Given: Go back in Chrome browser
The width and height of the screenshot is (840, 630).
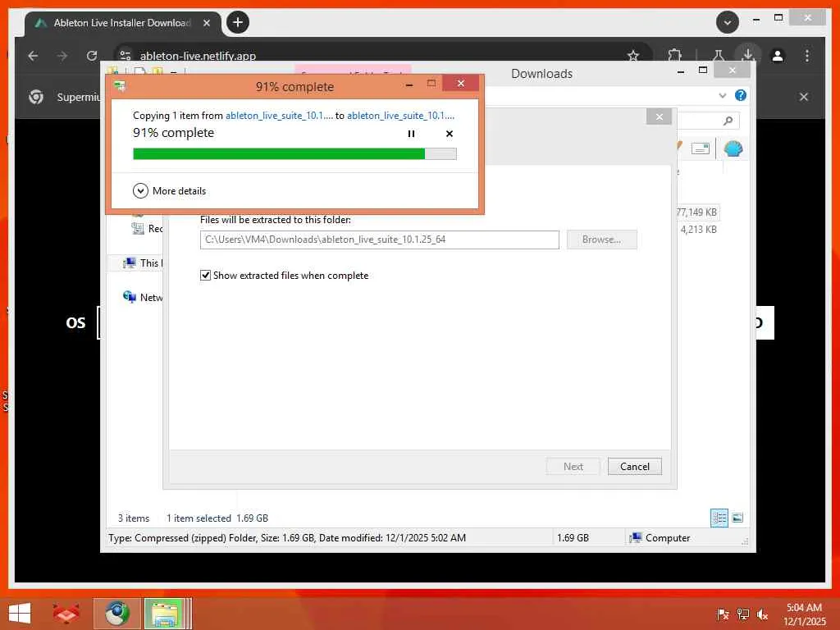Looking at the screenshot, I should click(x=33, y=56).
